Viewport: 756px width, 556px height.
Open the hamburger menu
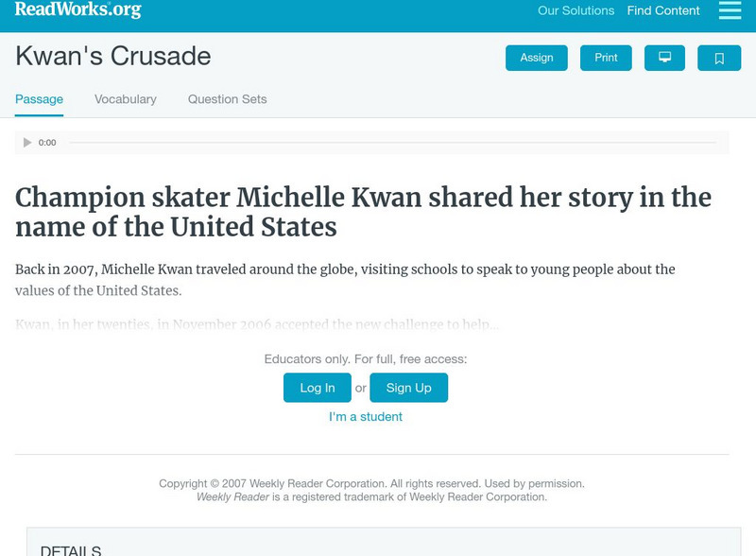(730, 10)
